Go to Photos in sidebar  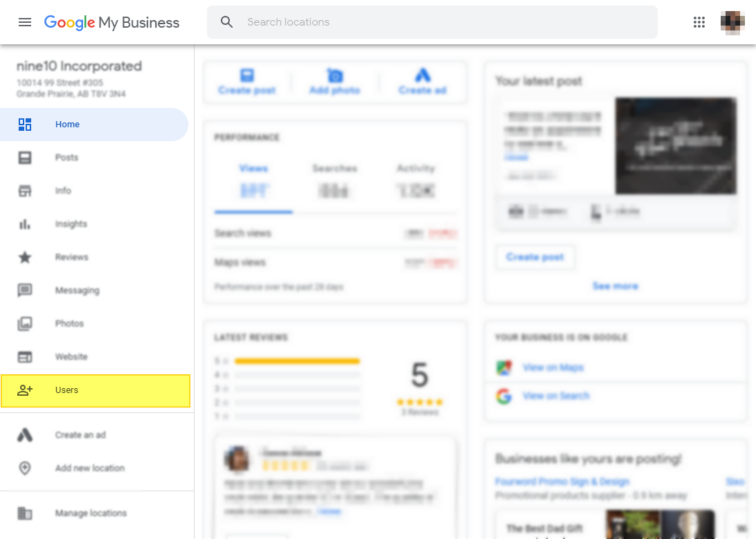coord(69,324)
